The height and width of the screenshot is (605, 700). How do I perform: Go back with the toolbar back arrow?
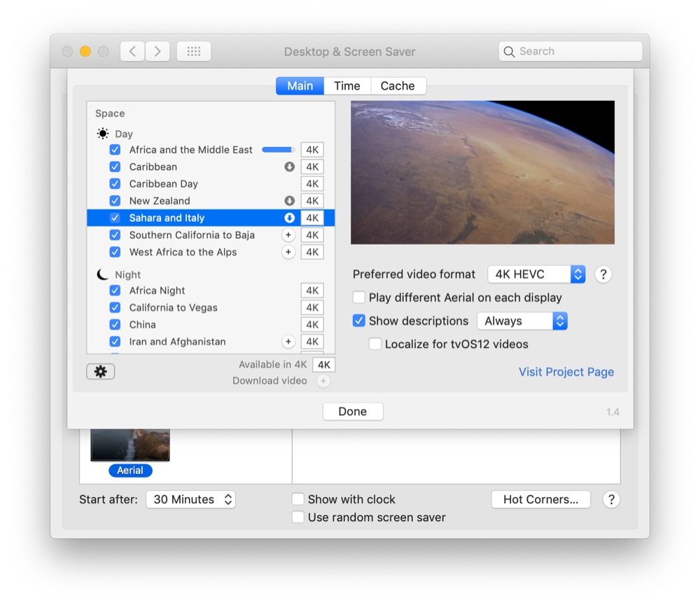(x=132, y=51)
